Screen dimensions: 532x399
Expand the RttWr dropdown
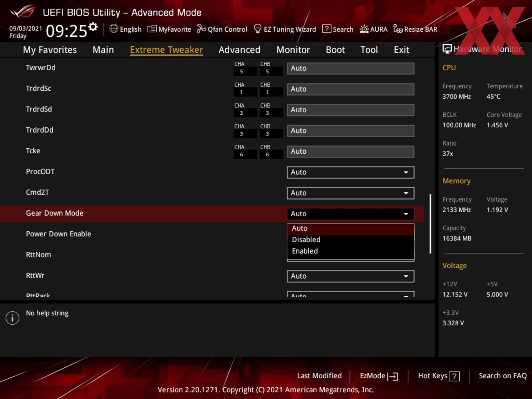pos(350,276)
